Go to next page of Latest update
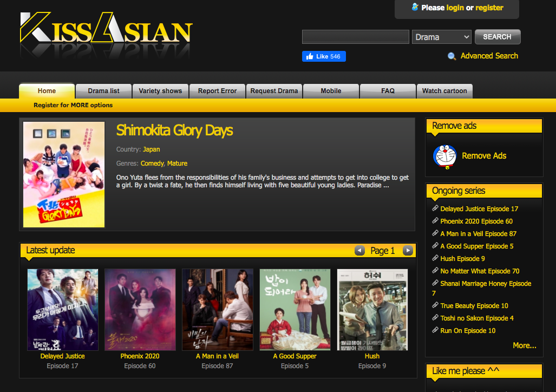This screenshot has width=556, height=392. coord(408,251)
